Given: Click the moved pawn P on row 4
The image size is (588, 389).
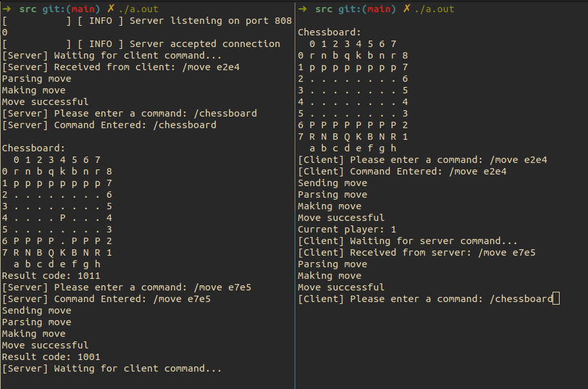Looking at the screenshot, I should pyautogui.click(x=63, y=218).
